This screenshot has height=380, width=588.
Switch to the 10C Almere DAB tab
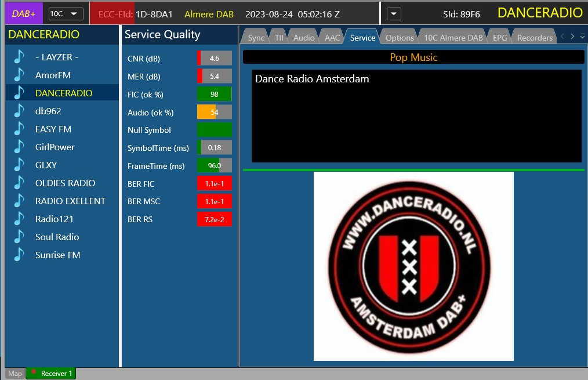click(x=453, y=38)
